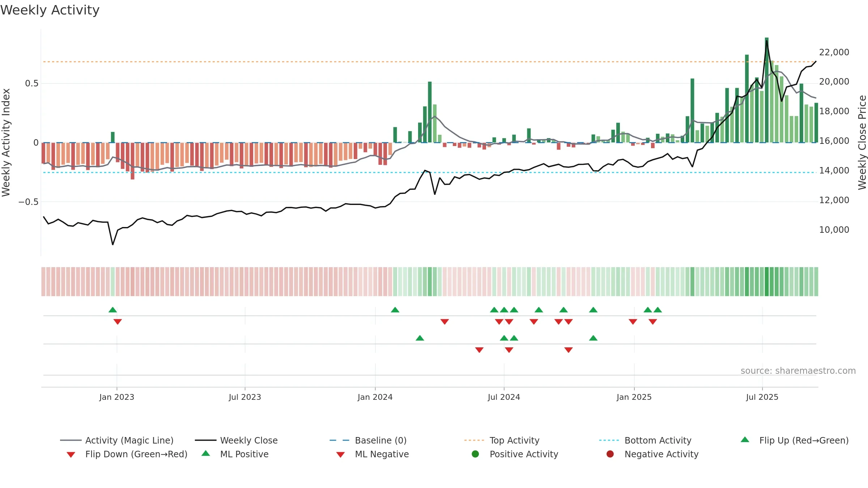Select the darkest green heat strip cell
Viewport: 868px width, 488px height.
click(x=767, y=282)
